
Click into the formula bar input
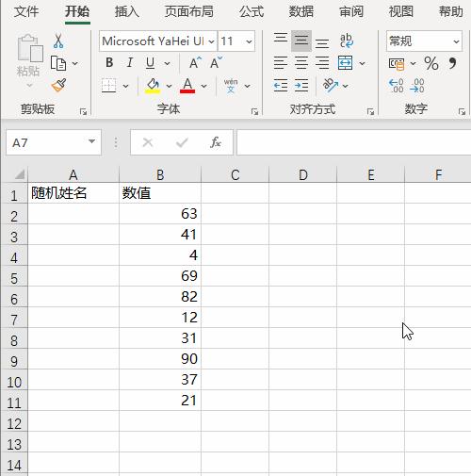[354, 142]
